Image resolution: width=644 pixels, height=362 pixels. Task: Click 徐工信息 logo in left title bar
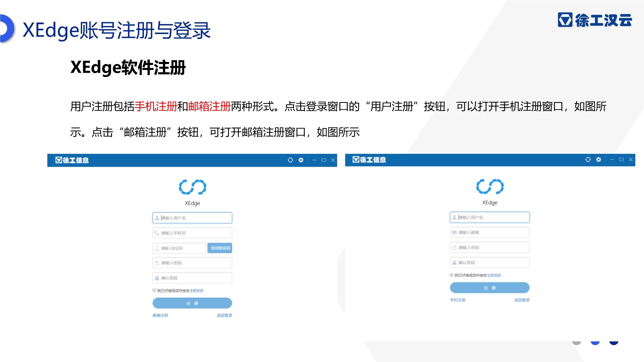72,160
